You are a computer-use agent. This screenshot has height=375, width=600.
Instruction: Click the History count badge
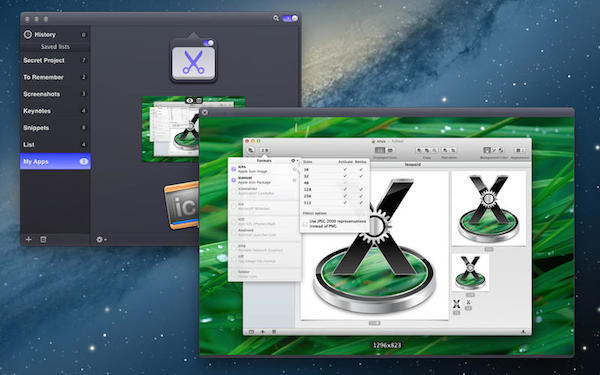pos(83,35)
